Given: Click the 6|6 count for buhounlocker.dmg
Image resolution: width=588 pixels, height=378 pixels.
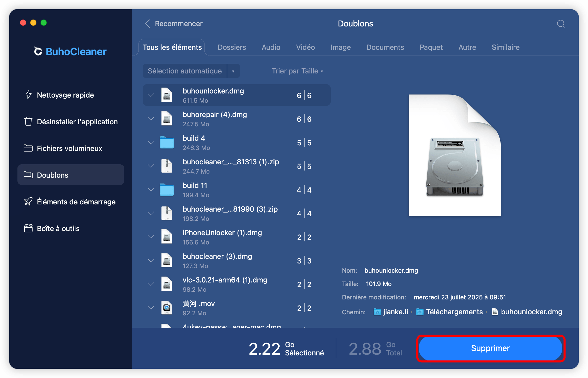Looking at the screenshot, I should (x=304, y=95).
